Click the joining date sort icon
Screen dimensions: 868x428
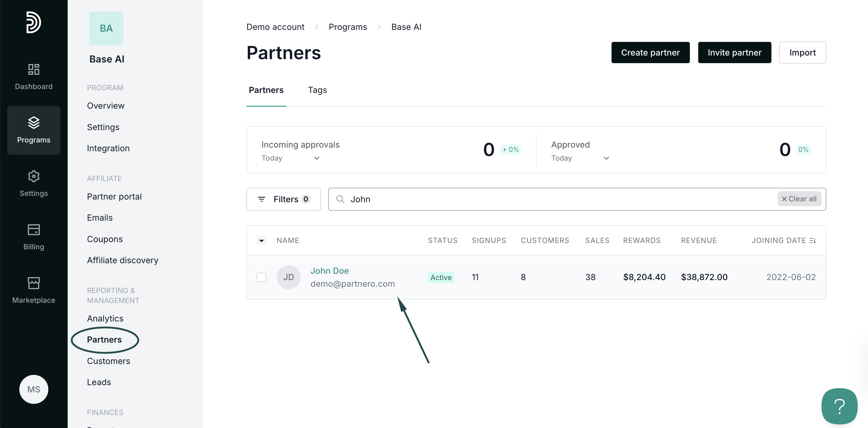(812, 241)
